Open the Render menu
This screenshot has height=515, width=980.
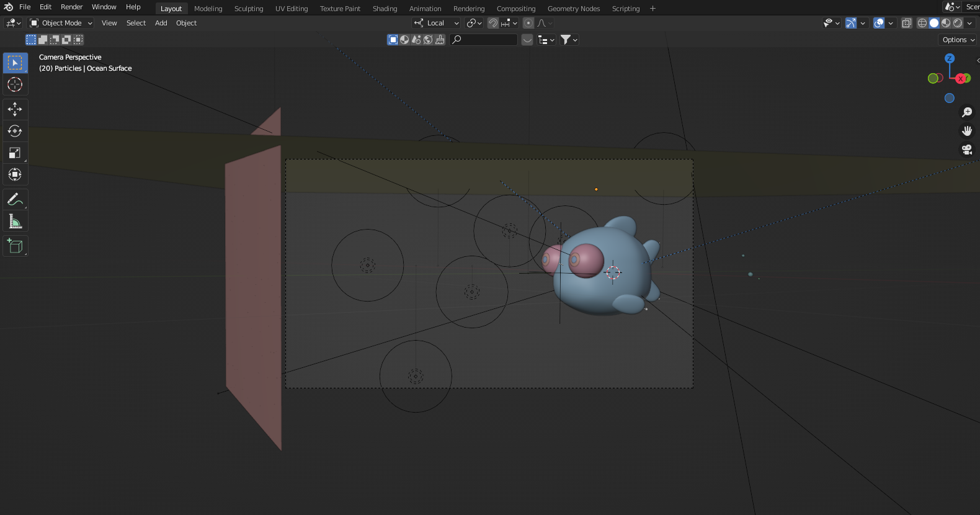click(x=71, y=7)
